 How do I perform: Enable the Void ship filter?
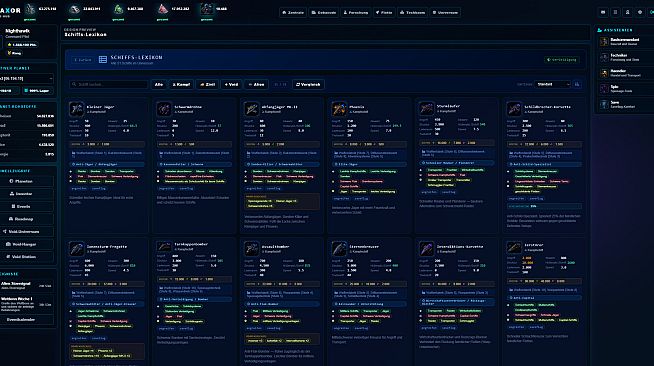(x=231, y=84)
